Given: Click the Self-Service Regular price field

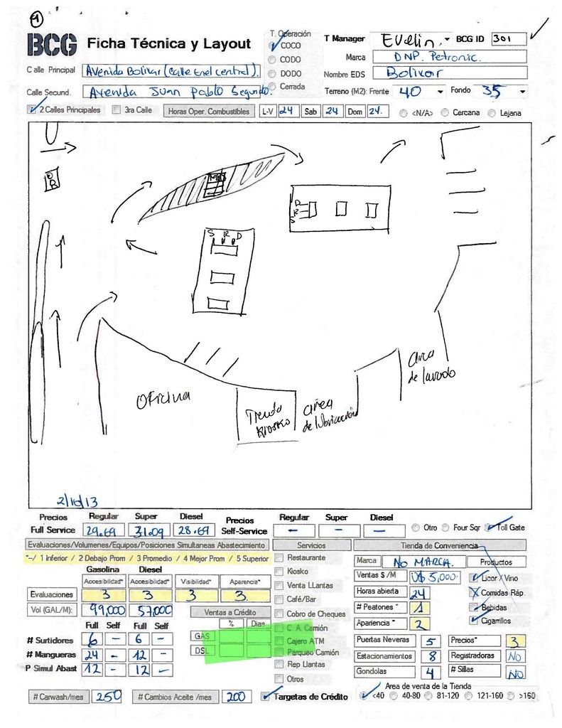Looking at the screenshot, I should pos(294,530).
